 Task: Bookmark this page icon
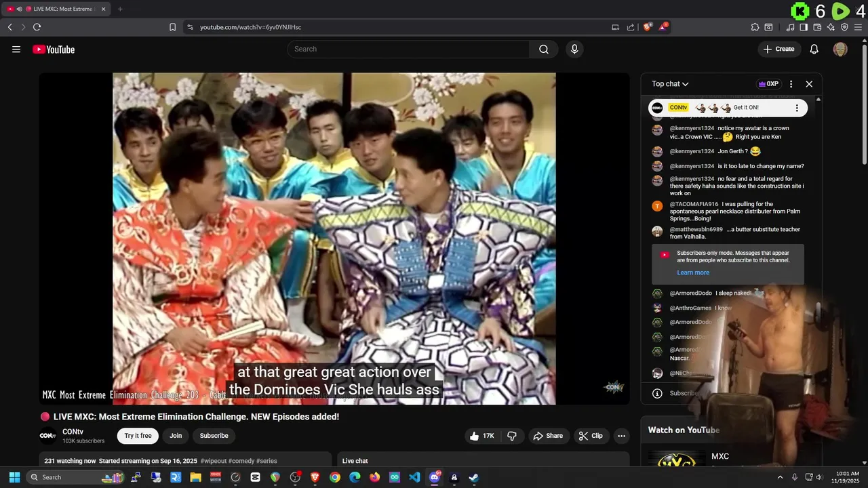click(x=172, y=27)
